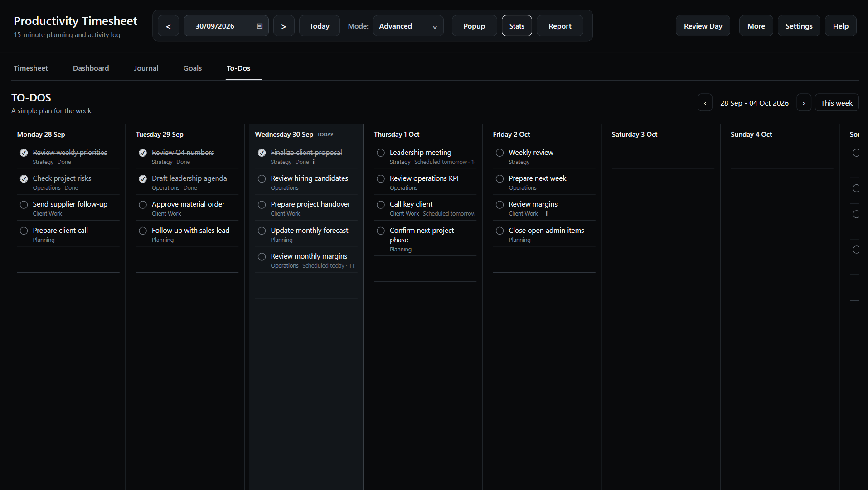Open the More menu
The width and height of the screenshot is (868, 490).
coord(756,26)
